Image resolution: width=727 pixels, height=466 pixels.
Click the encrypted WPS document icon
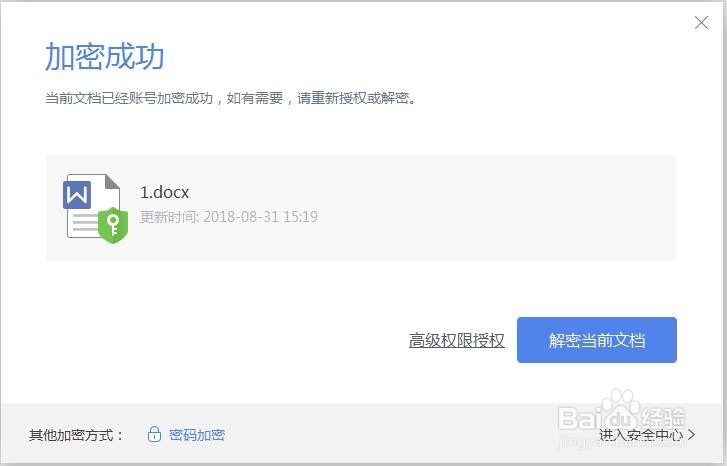[95, 208]
